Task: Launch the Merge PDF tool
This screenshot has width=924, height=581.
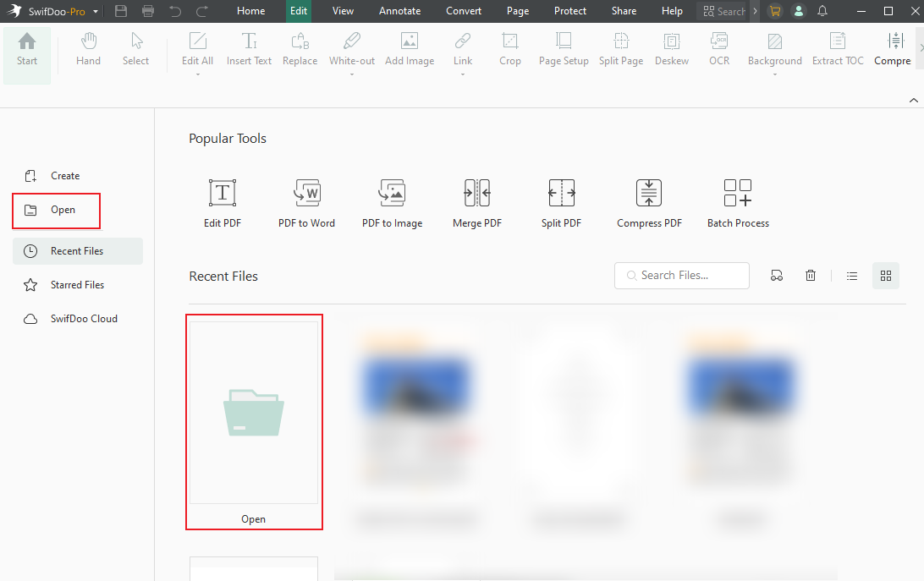Action: (x=476, y=201)
